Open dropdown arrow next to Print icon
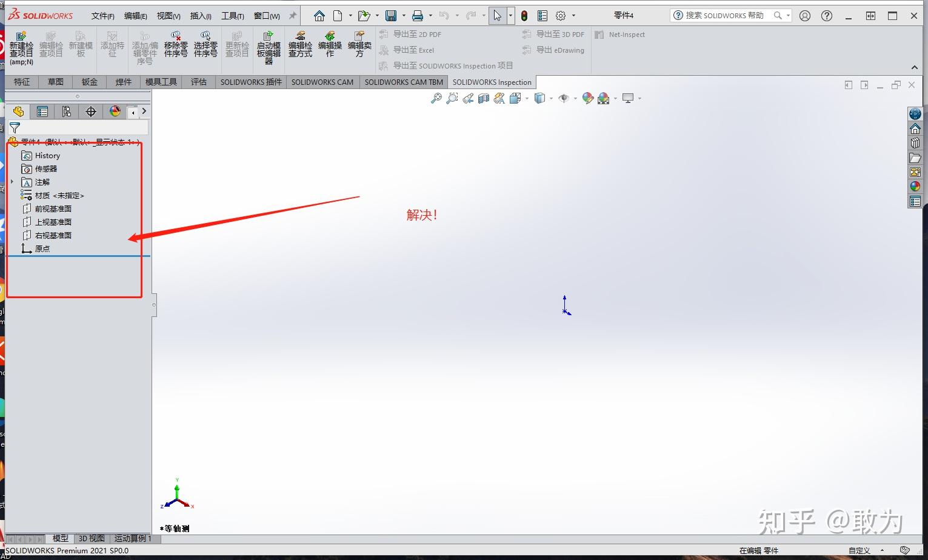This screenshot has height=560, width=928. click(430, 16)
